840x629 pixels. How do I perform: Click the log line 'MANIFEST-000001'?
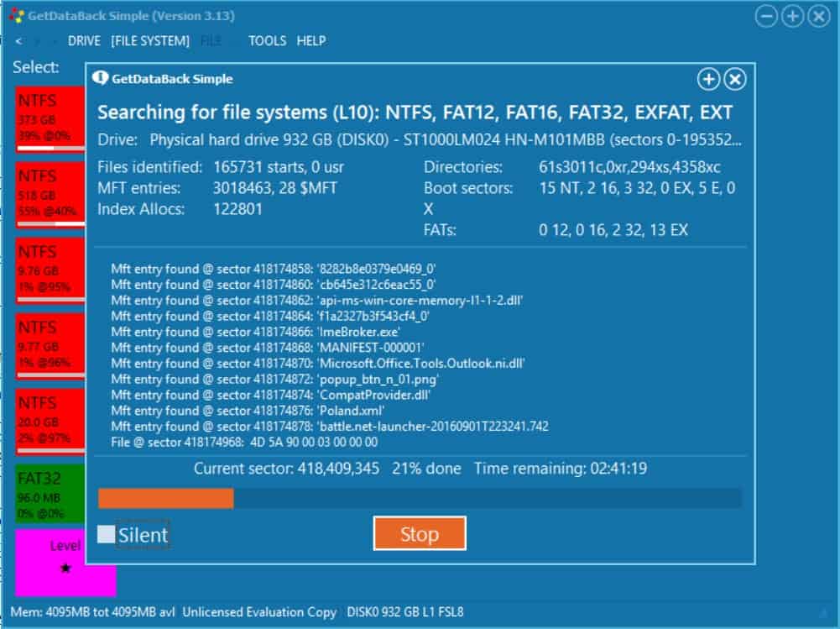[x=268, y=348]
